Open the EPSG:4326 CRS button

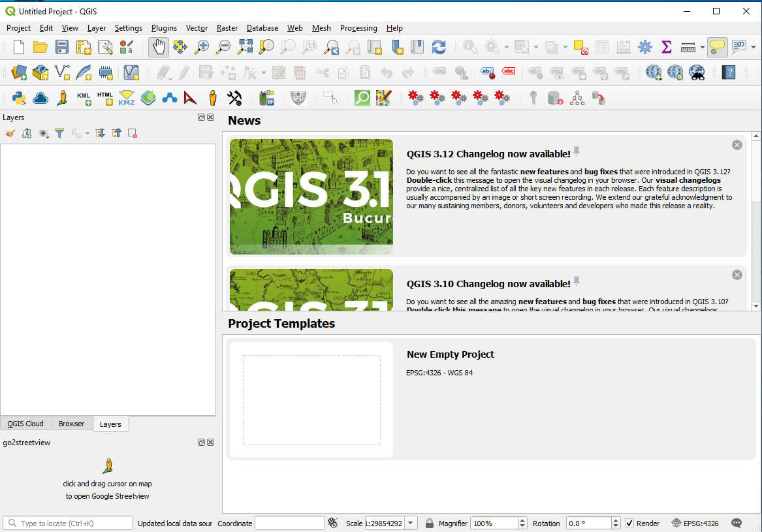pyautogui.click(x=695, y=524)
